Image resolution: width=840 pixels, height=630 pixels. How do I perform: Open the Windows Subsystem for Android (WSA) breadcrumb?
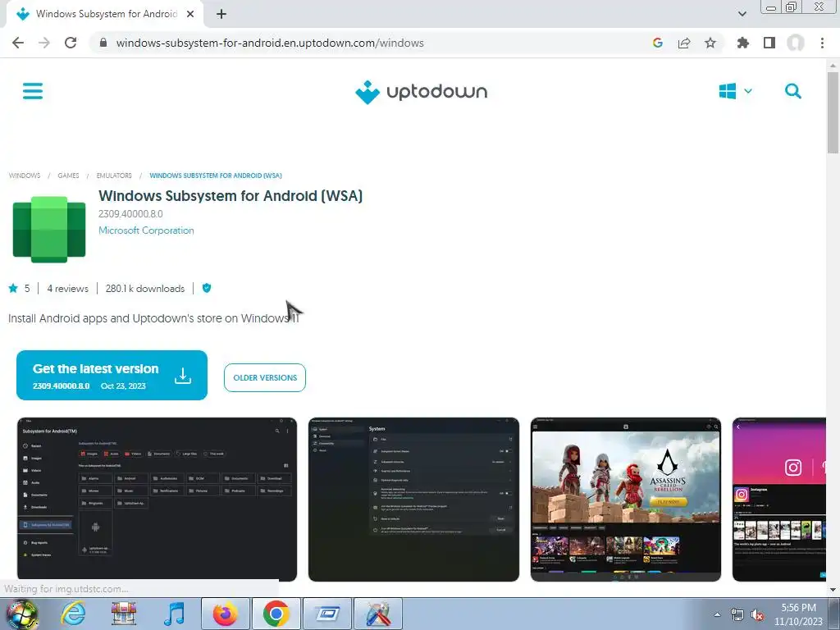point(216,176)
